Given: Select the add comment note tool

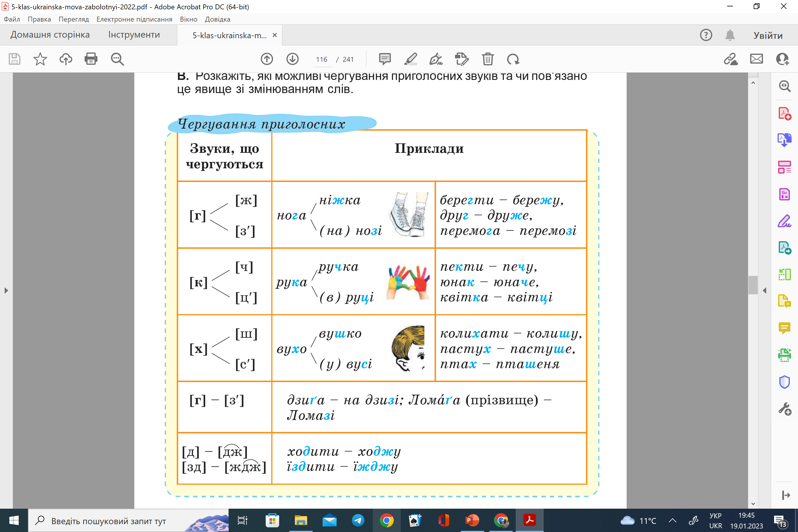Looking at the screenshot, I should [385, 59].
